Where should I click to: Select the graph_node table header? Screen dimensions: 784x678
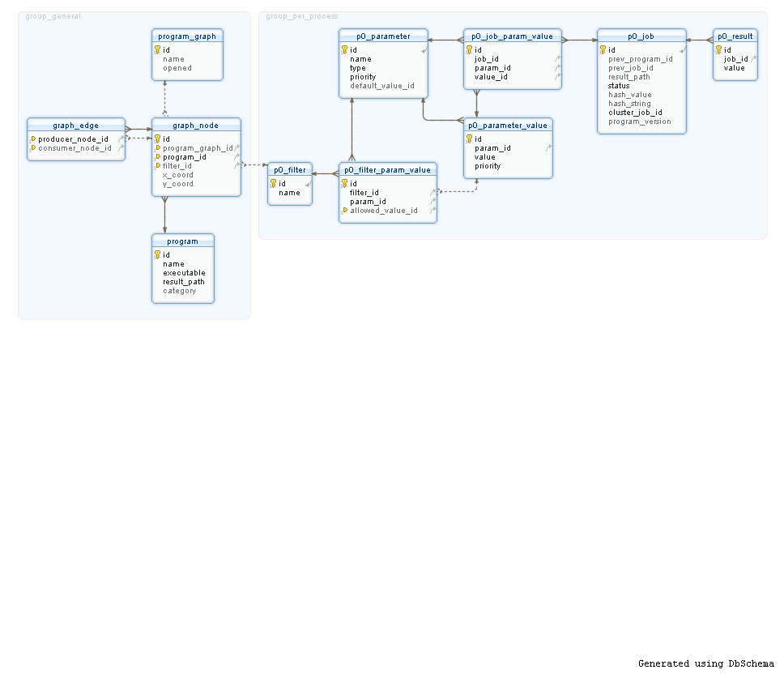coord(195,126)
